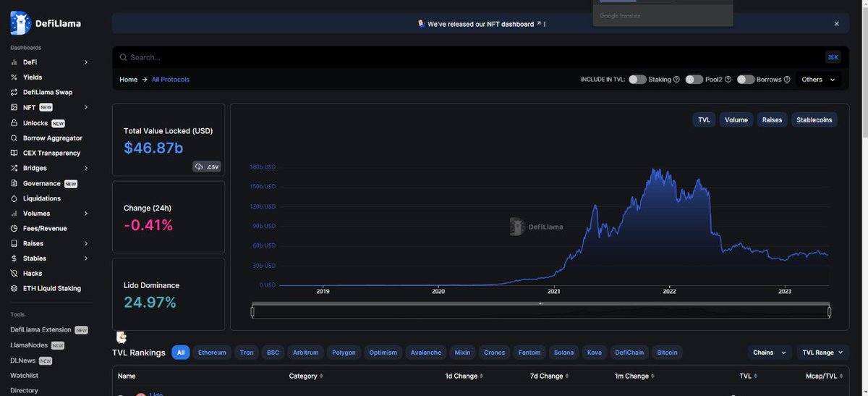This screenshot has height=396, width=868.
Task: Open the Home breadcrumb link
Action: click(128, 80)
